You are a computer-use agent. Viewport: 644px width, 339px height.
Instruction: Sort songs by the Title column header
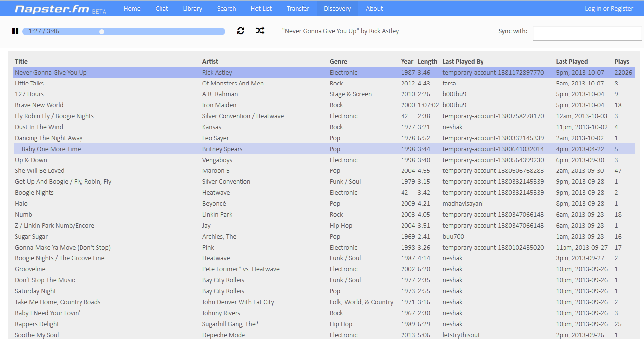coord(21,62)
